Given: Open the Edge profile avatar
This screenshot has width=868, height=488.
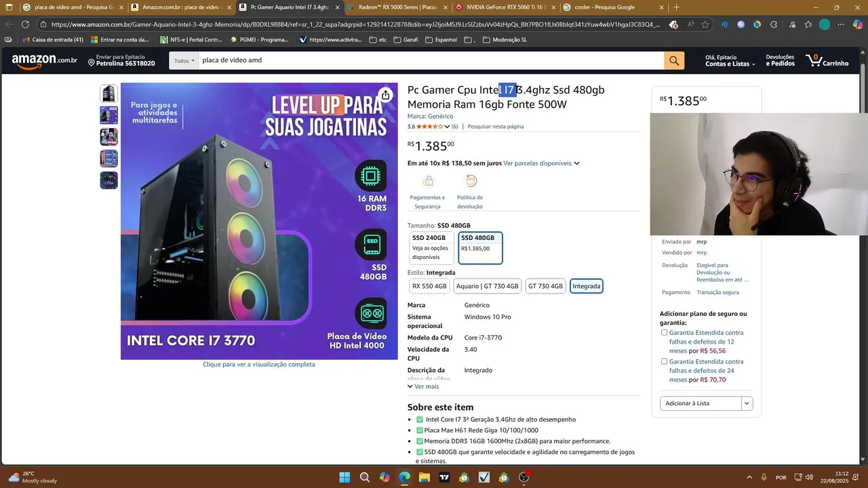Looking at the screenshot, I should pos(825,24).
